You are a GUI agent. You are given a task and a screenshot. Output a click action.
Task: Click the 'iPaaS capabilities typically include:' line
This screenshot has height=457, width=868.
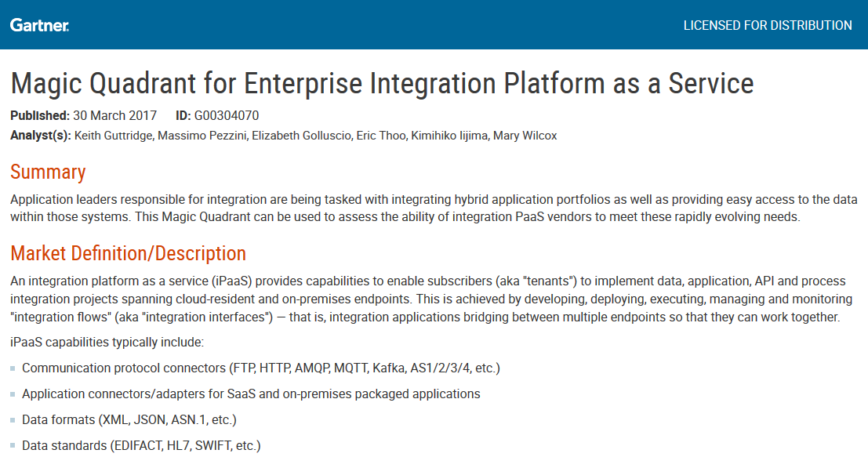pos(107,343)
